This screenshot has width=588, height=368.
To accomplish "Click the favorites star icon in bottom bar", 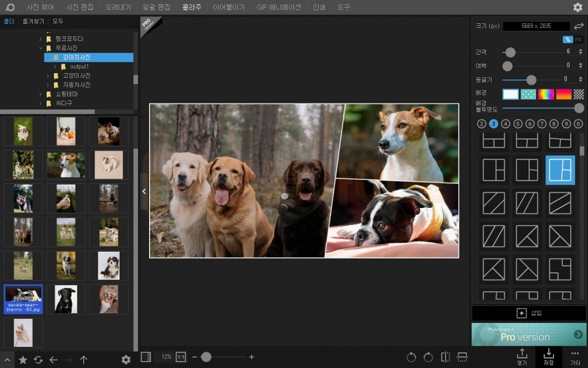I will (x=23, y=360).
